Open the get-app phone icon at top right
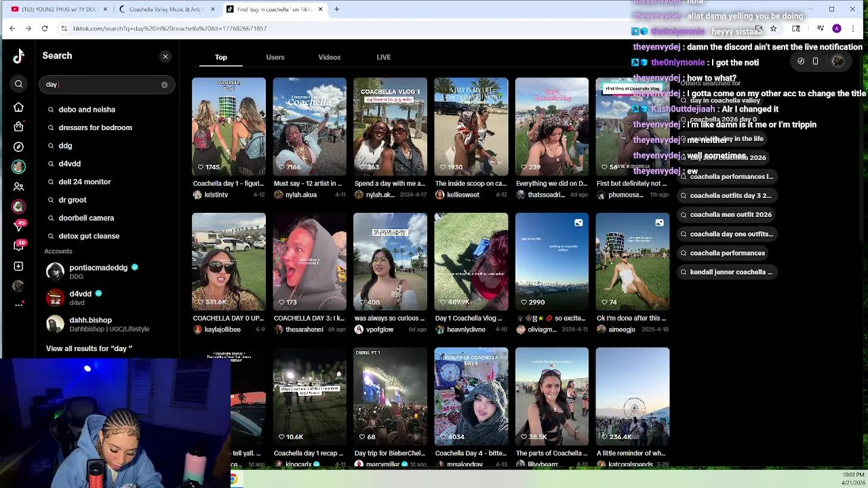The width and height of the screenshot is (868, 488). click(x=815, y=62)
